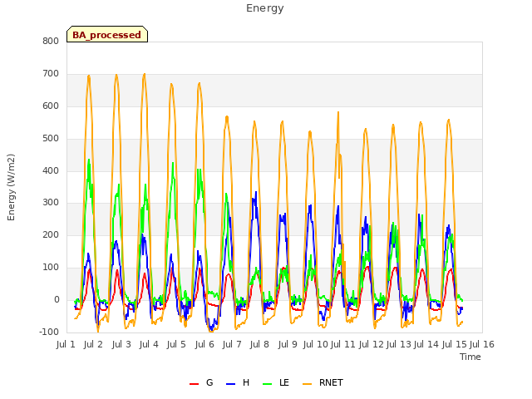
Task: Click the 100 y-axis tick label
Action: click(x=51, y=268)
